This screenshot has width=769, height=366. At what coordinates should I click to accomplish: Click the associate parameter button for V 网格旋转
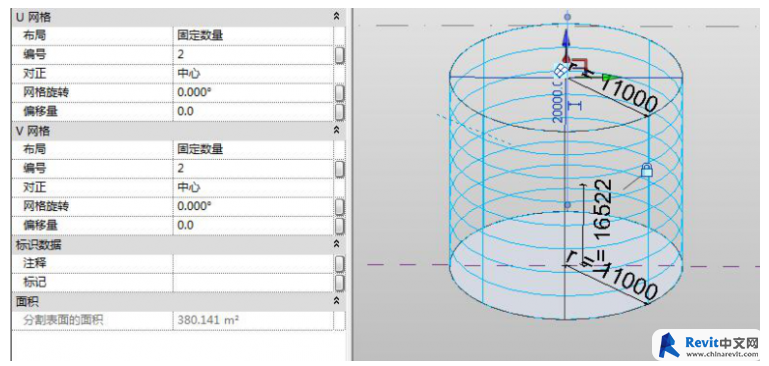pos(339,207)
